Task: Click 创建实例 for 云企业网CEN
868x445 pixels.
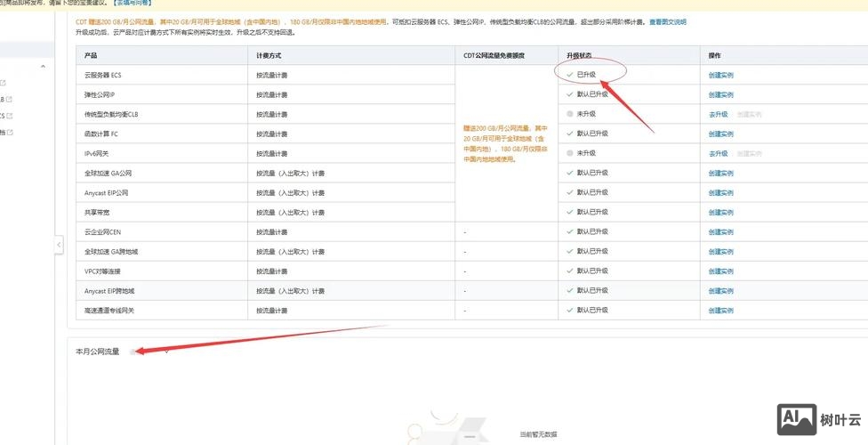Action: 720,232
